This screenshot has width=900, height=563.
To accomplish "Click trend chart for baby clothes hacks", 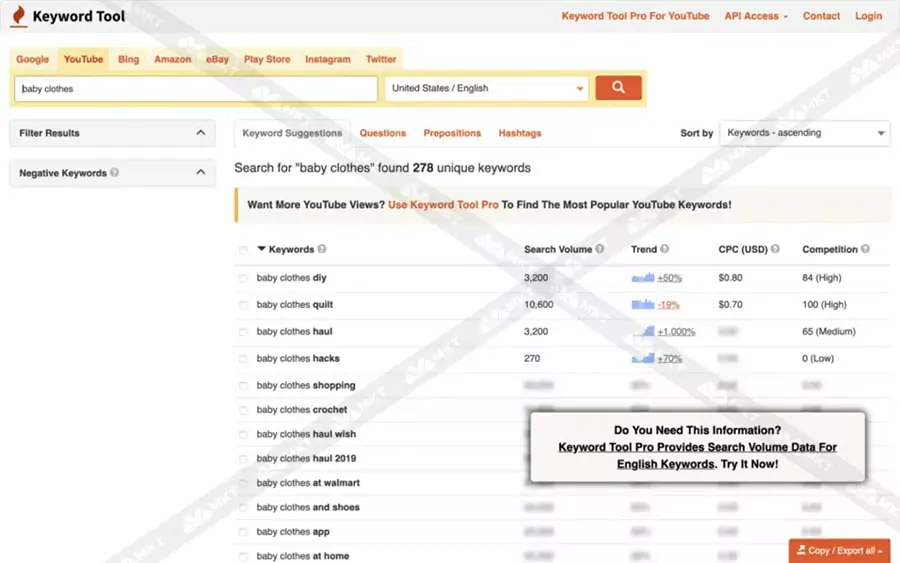I will click(643, 358).
